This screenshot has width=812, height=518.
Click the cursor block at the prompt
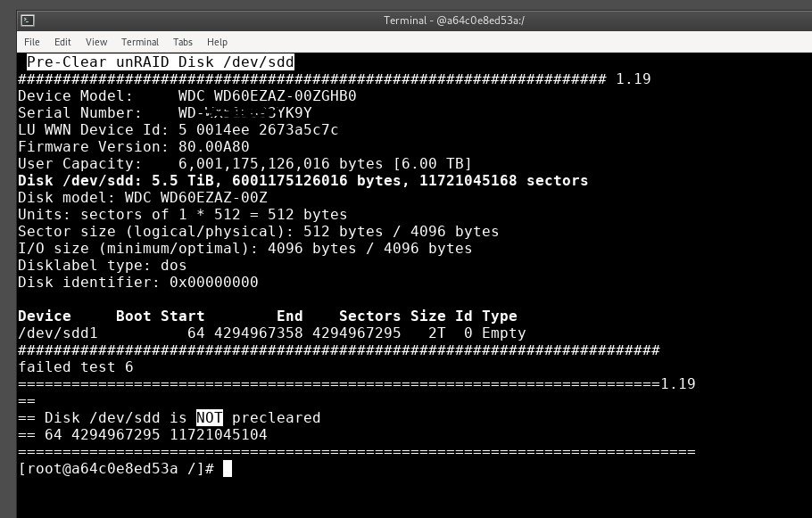click(228, 469)
